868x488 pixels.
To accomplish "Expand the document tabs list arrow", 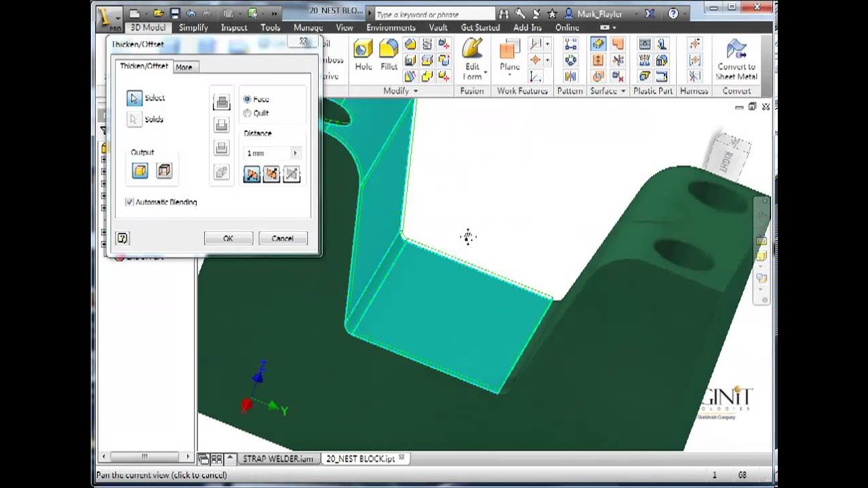I will [x=230, y=459].
